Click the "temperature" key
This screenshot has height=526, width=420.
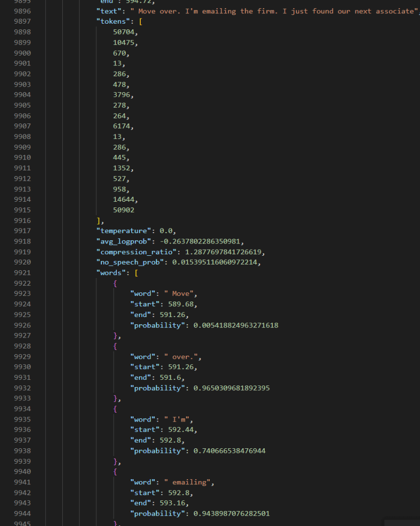121,231
